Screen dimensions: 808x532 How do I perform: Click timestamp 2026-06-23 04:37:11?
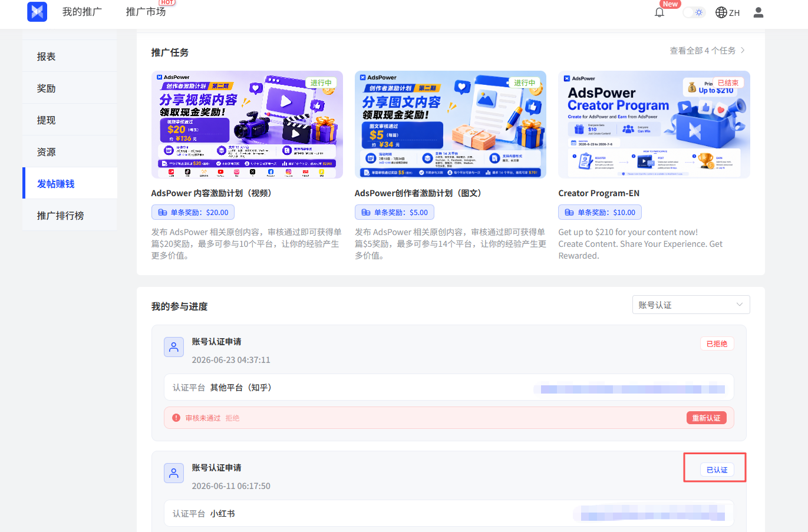pos(231,360)
